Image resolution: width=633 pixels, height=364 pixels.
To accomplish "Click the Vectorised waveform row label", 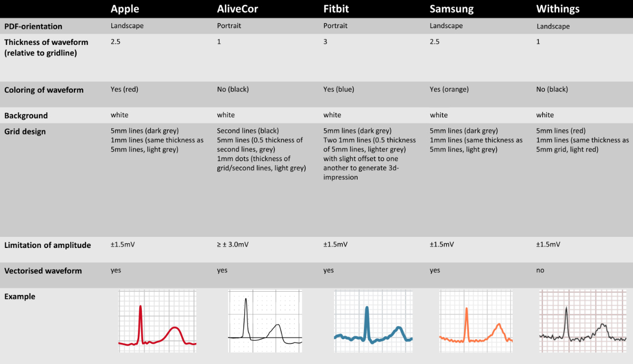I will click(x=43, y=271).
